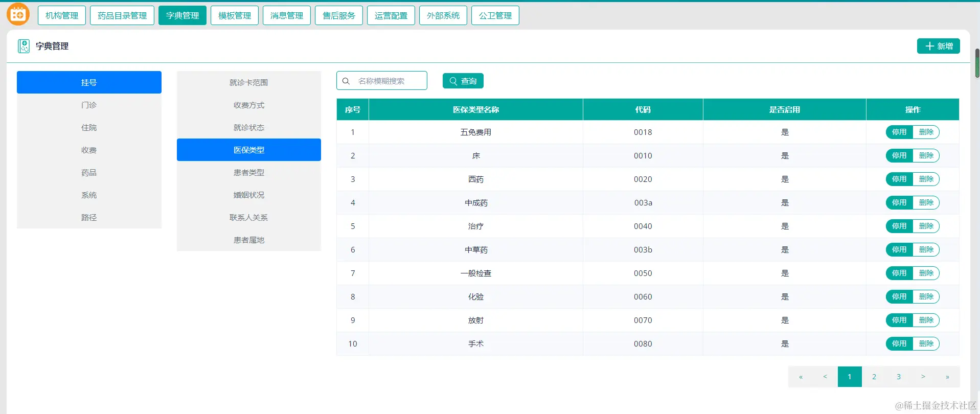
Task: Choose 患者属地 dictionary item
Action: (x=249, y=240)
